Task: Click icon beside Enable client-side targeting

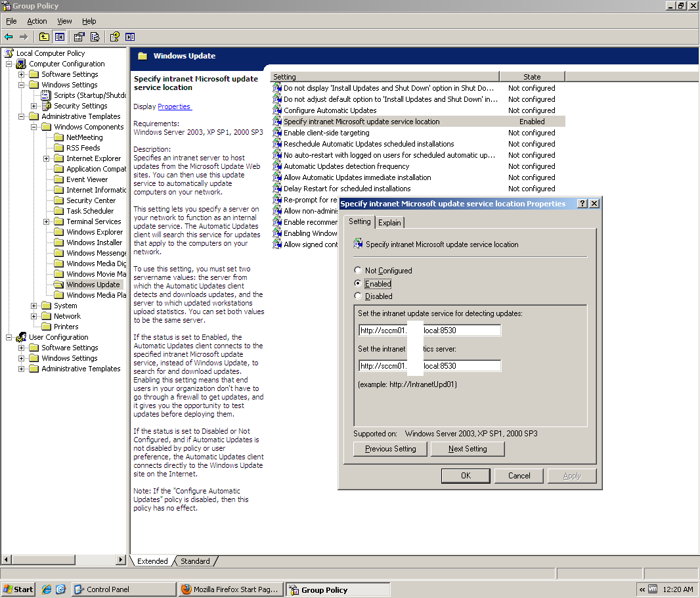Action: (x=277, y=133)
